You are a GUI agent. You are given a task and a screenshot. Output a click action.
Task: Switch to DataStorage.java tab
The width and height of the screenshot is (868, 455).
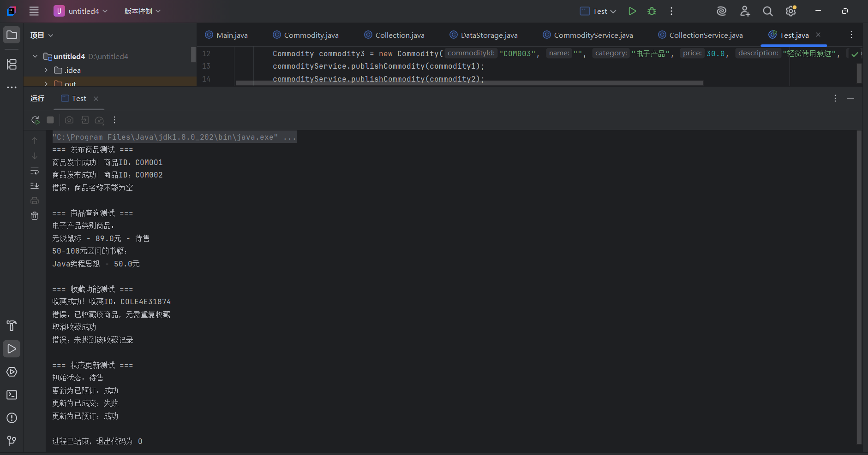coord(484,35)
